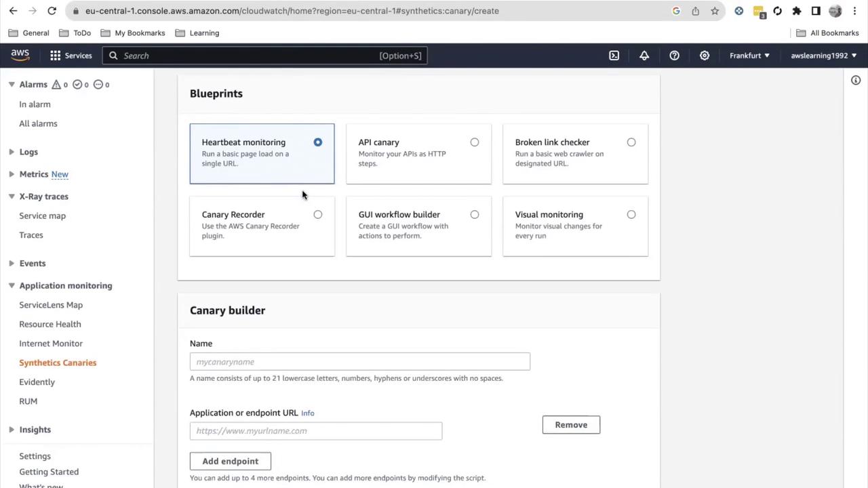
Task: Click the Google icon in address bar
Action: click(676, 11)
